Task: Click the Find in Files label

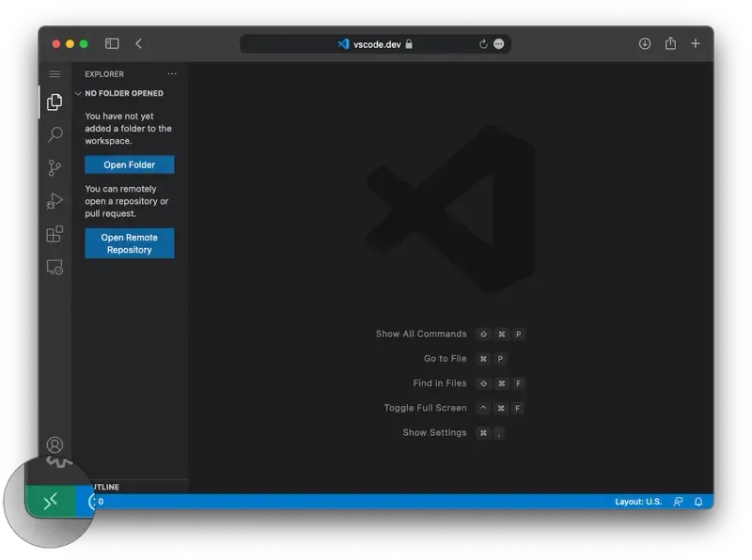Action: pos(440,383)
